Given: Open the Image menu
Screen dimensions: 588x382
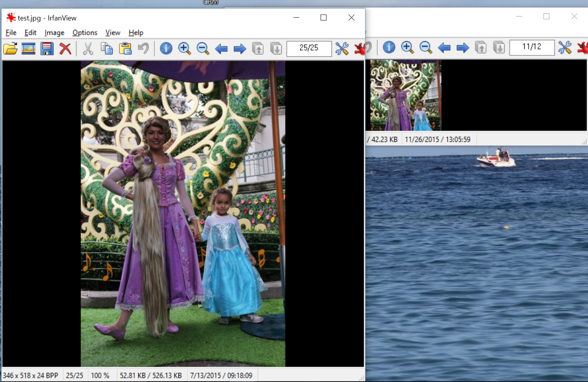Looking at the screenshot, I should 54,33.
